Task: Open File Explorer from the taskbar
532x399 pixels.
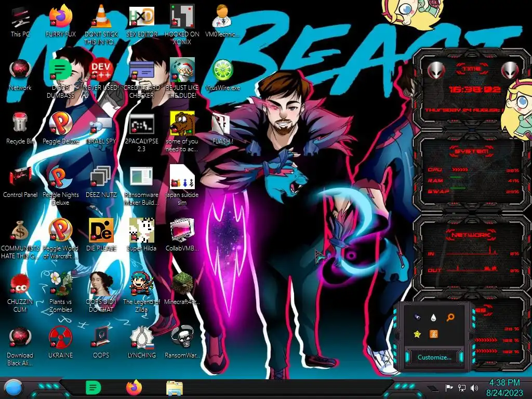Action: coord(175,388)
